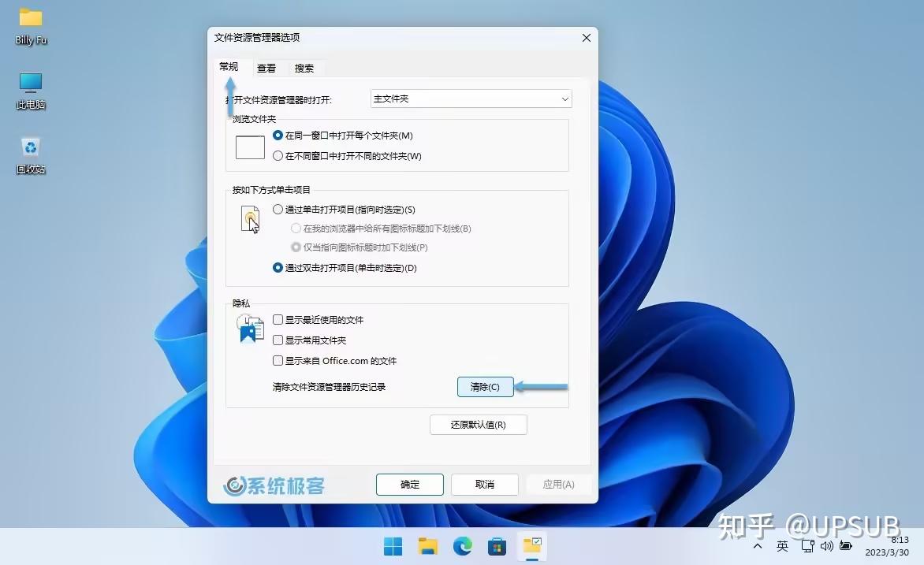
Task: Click the network icon in system tray
Action: coord(808,545)
